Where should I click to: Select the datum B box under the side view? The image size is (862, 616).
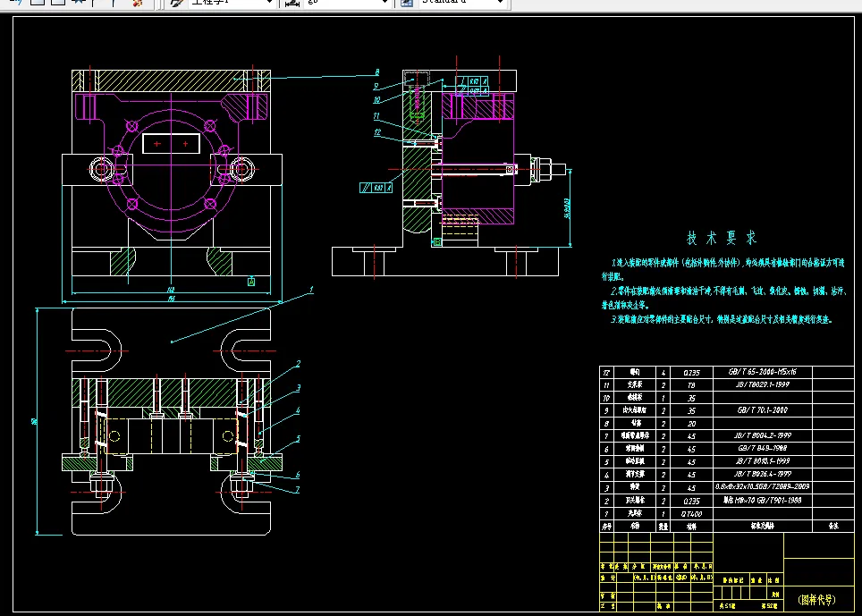pyautogui.click(x=437, y=241)
